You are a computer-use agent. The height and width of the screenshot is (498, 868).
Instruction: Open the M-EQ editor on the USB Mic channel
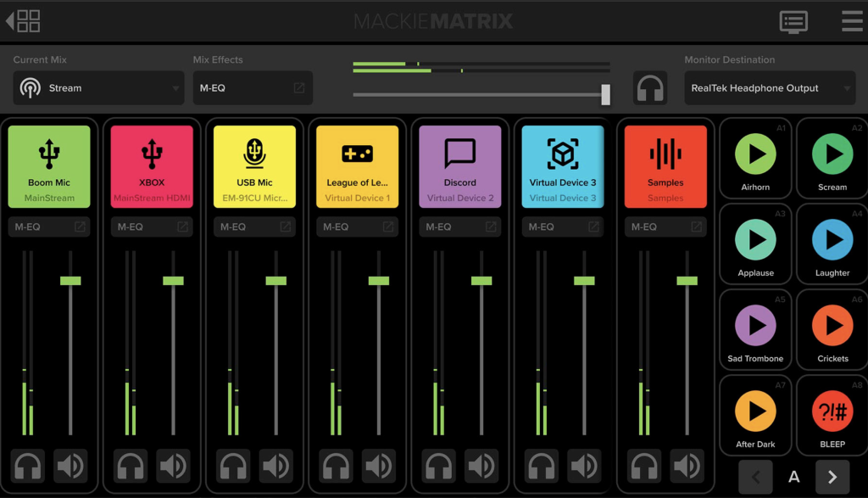coord(285,227)
